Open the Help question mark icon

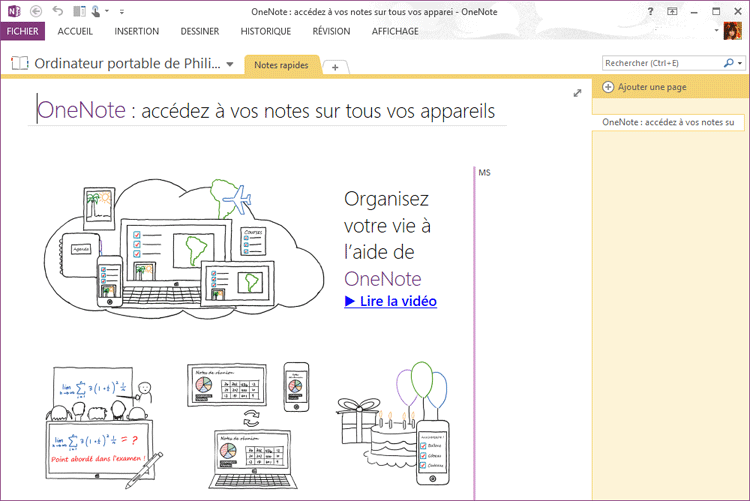coord(651,11)
